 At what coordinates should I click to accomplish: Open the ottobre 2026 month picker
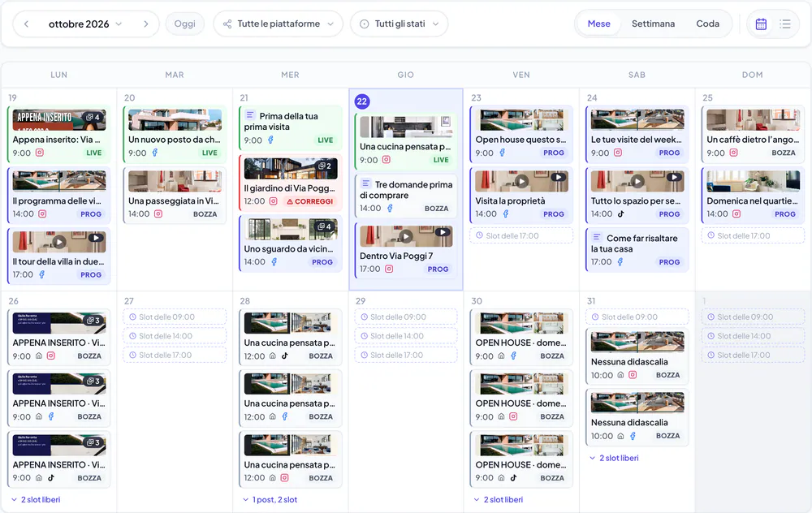[x=85, y=24]
